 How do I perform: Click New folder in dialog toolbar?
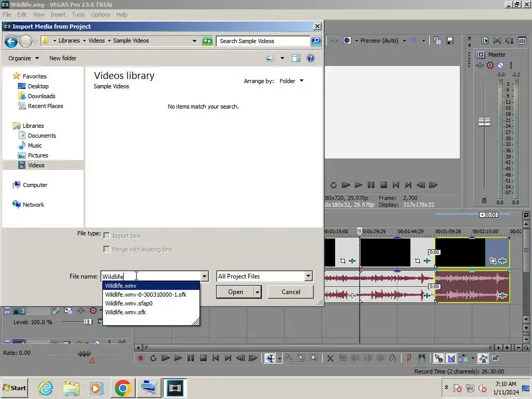click(63, 58)
